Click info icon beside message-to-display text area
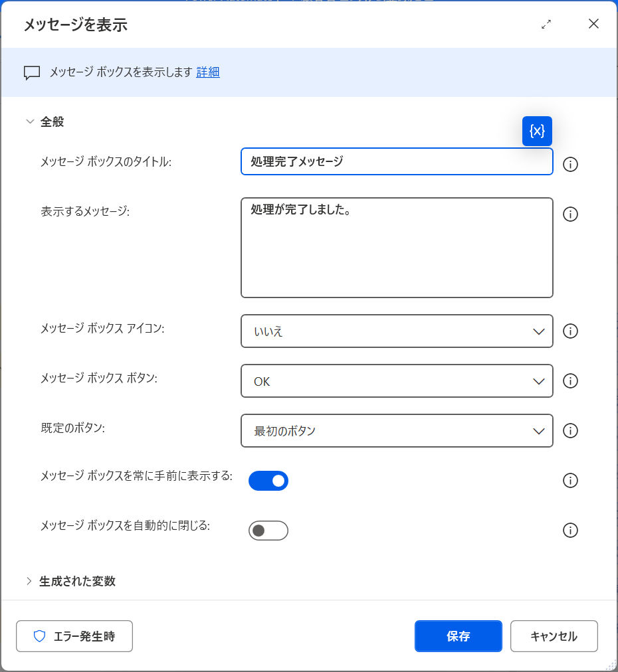 [x=570, y=214]
